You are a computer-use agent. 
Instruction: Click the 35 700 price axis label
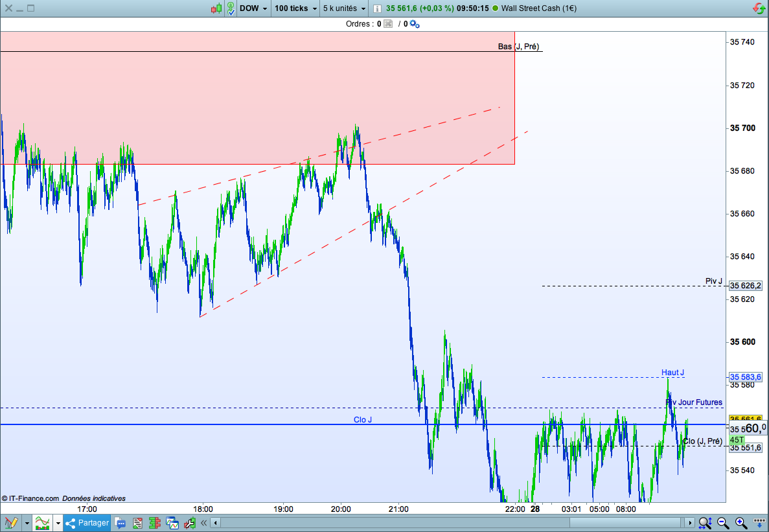[x=742, y=128]
